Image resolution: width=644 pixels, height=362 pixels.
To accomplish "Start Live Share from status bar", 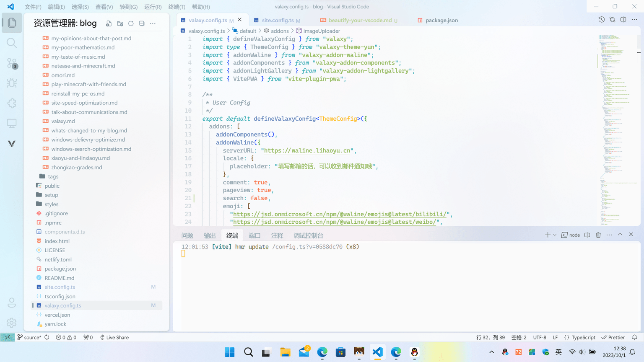I will [x=114, y=337].
